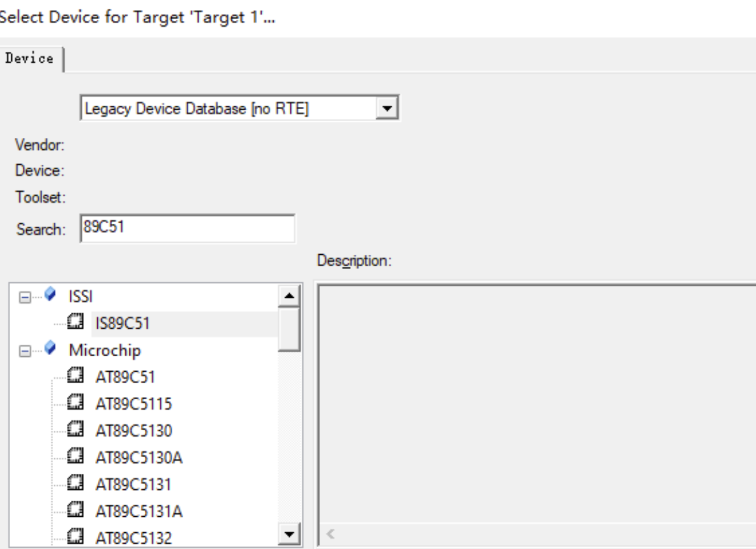756x549 pixels.
Task: Collapse the Microchip vendor node
Action: click(x=25, y=351)
